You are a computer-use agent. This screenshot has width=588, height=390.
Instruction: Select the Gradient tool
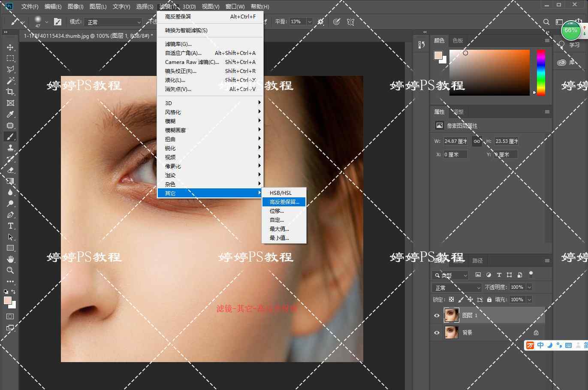click(10, 181)
